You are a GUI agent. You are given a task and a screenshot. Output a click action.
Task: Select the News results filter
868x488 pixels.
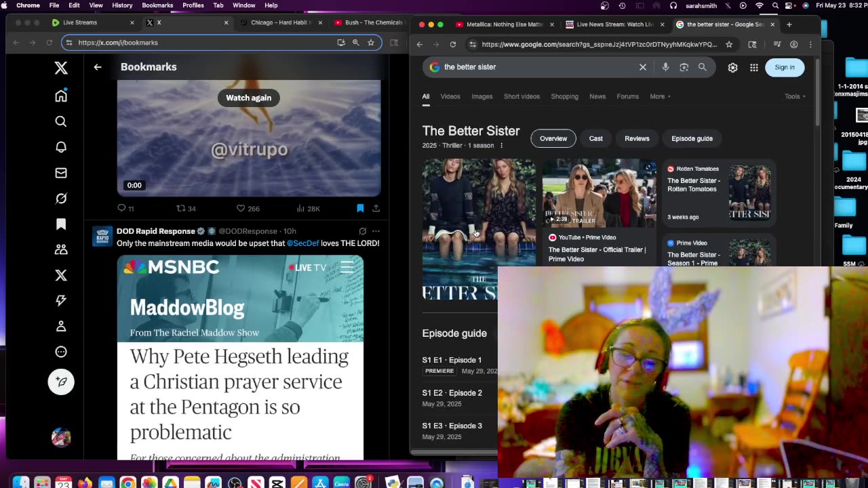pyautogui.click(x=597, y=96)
